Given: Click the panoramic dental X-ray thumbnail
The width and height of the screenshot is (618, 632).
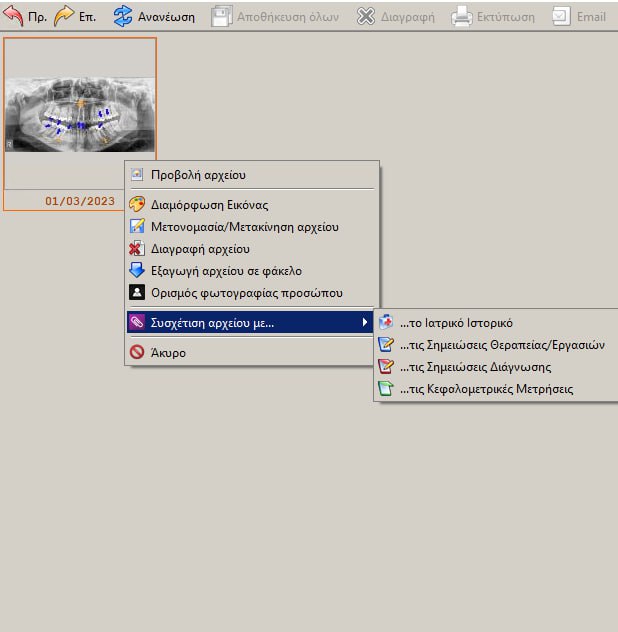Looking at the screenshot, I should (x=80, y=113).
